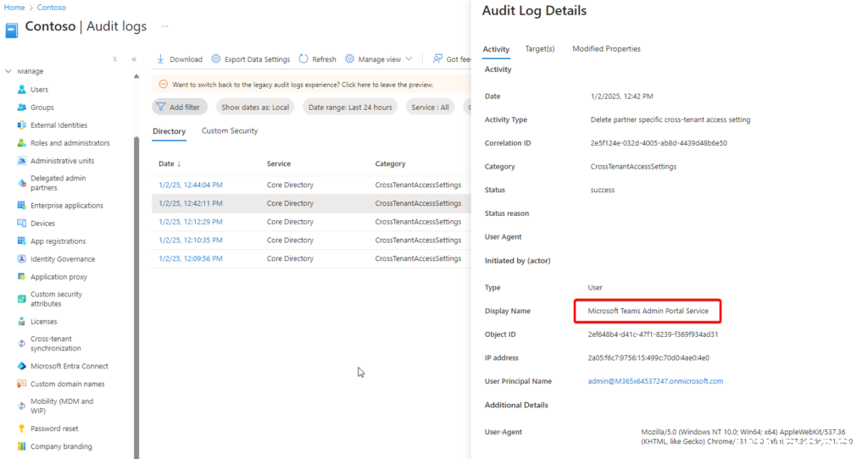This screenshot has width=868, height=459.
Task: Click the Add filter button
Action: click(179, 108)
